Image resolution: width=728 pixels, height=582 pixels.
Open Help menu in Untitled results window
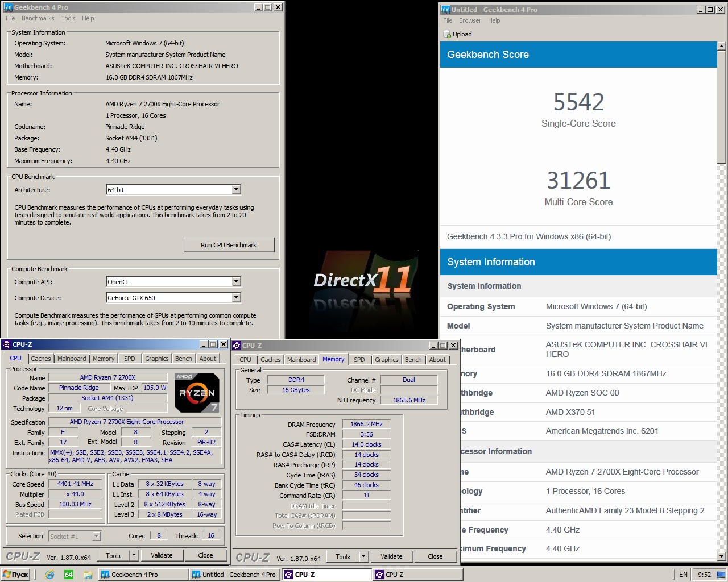[494, 20]
